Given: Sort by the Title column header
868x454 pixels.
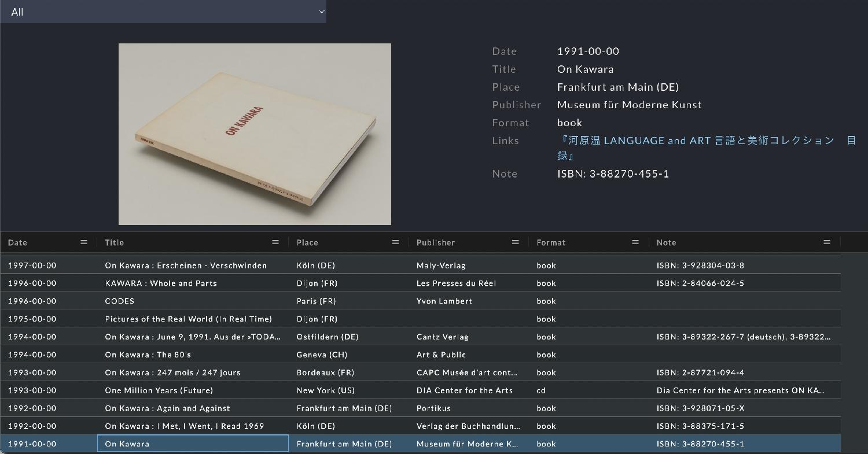Looking at the screenshot, I should pos(115,243).
